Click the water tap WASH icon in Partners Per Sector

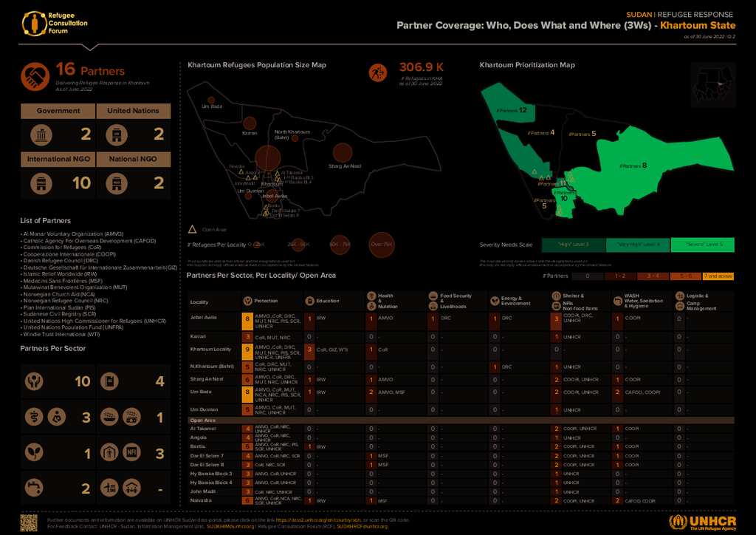coord(34,488)
